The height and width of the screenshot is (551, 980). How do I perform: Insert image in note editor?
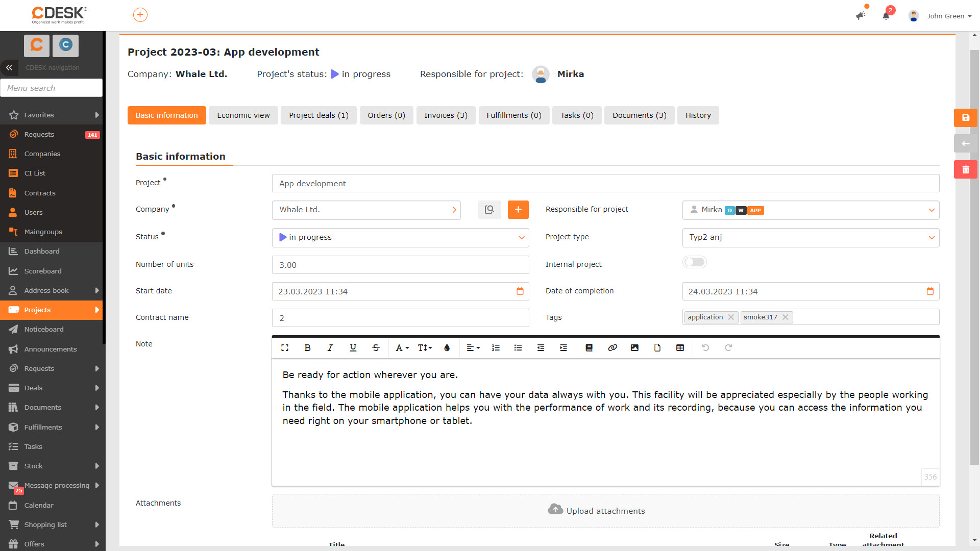tap(634, 348)
